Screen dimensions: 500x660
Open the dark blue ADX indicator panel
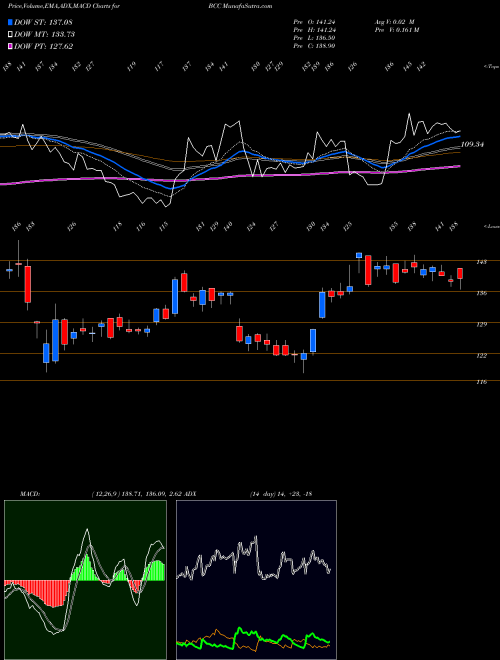(x=256, y=580)
